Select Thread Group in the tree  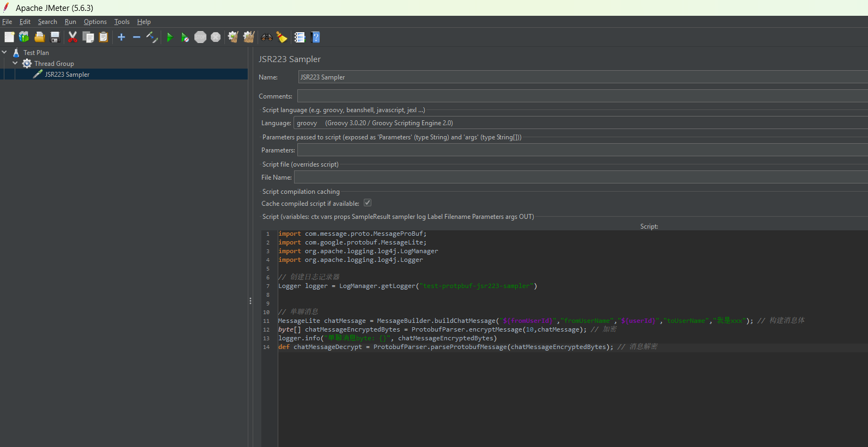click(54, 63)
